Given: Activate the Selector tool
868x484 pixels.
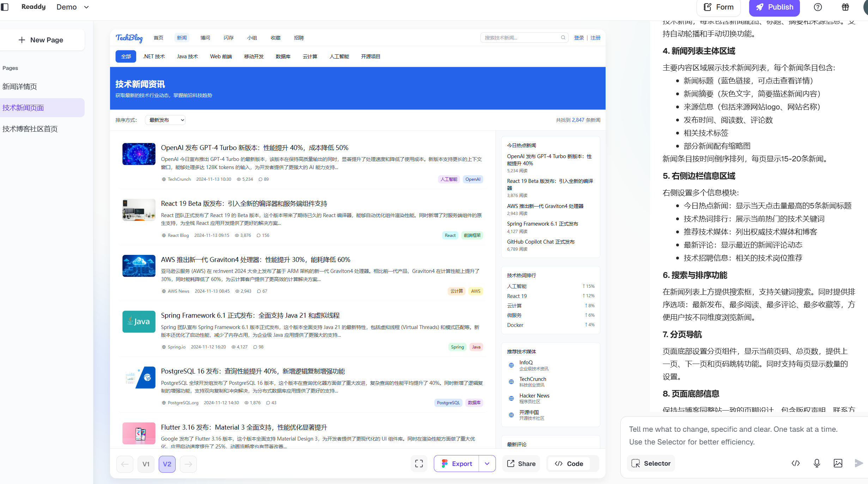Looking at the screenshot, I should tap(651, 463).
